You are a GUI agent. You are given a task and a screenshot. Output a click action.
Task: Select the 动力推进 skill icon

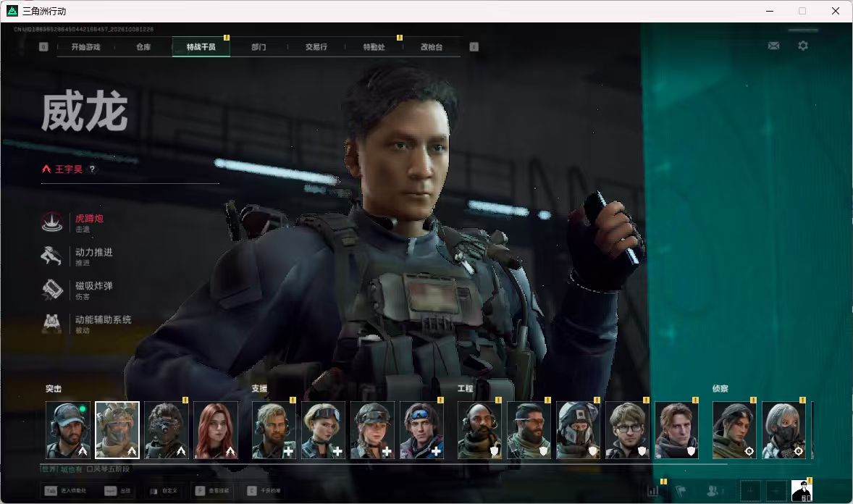click(52, 256)
